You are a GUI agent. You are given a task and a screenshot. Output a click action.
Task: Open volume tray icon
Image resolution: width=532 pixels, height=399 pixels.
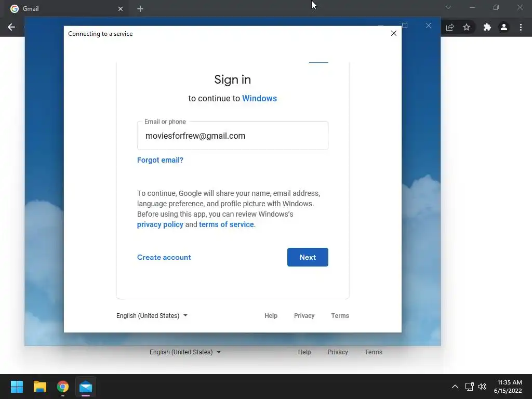tap(482, 387)
